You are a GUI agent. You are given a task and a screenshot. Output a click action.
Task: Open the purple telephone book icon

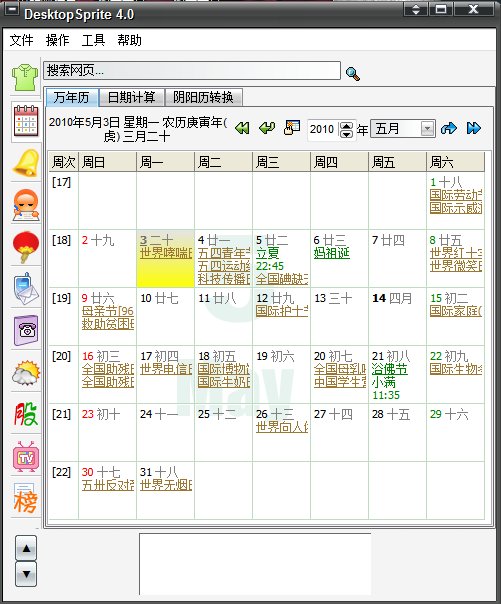[x=26, y=331]
